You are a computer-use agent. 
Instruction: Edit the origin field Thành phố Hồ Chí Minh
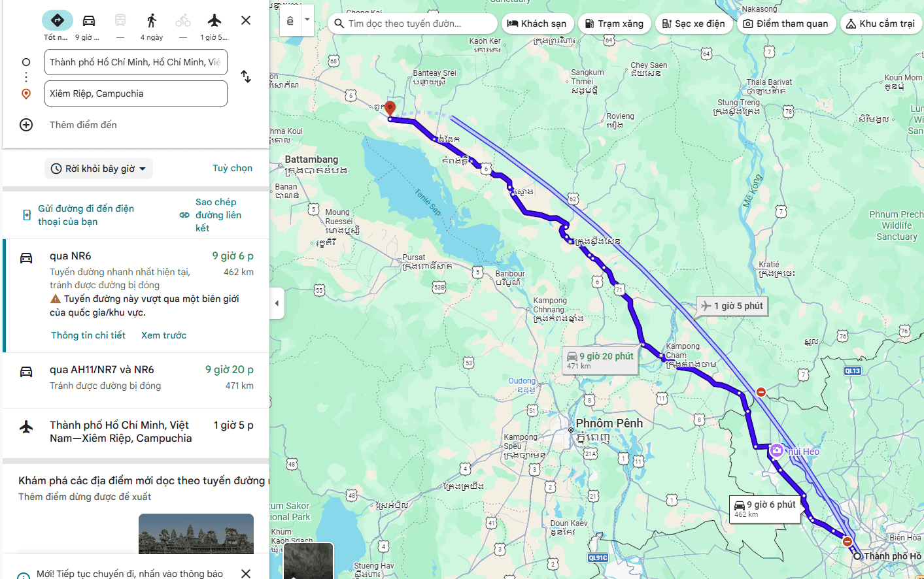(x=136, y=62)
